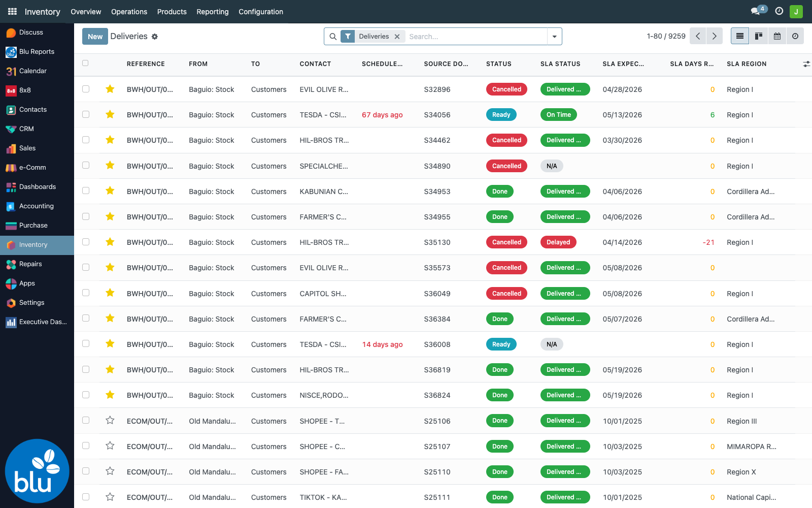This screenshot has height=508, width=812.
Task: Select all records header checkbox
Action: [x=85, y=63]
